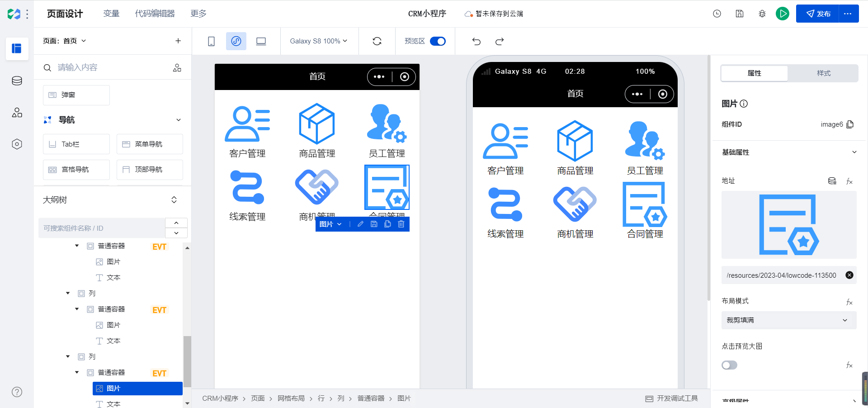Viewport: 868px width, 408px height.
Task: Open the 图片 dropdown in floating toolbar
Action: (x=330, y=224)
